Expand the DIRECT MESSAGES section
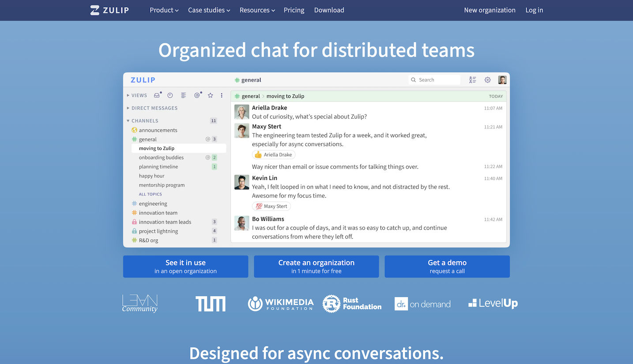Image resolution: width=633 pixels, height=364 pixels. (x=152, y=108)
